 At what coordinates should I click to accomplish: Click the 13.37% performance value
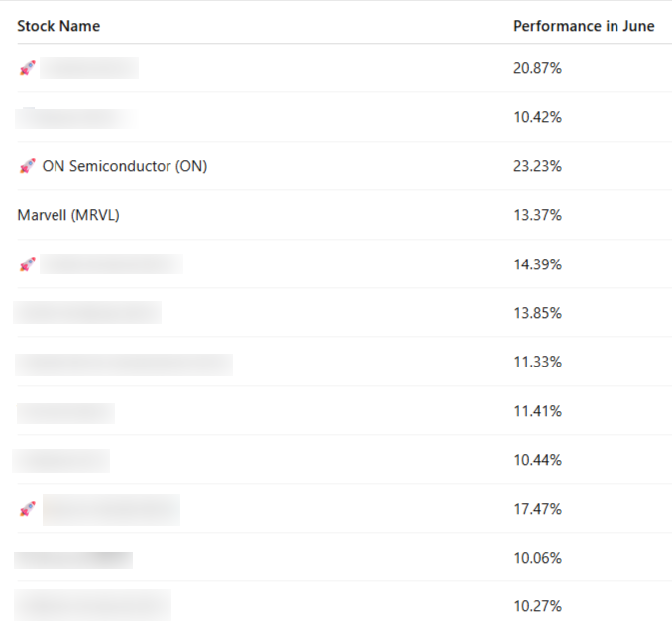537,215
